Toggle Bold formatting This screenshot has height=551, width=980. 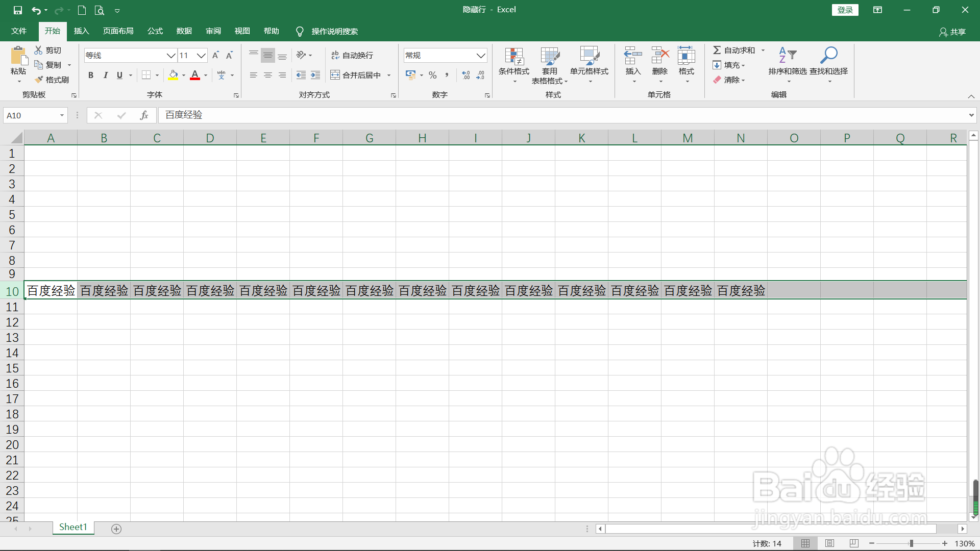pyautogui.click(x=91, y=75)
